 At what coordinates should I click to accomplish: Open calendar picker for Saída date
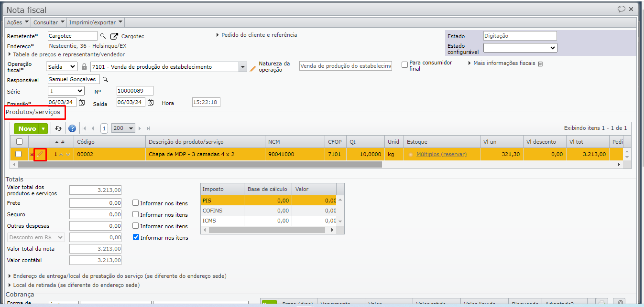tap(151, 103)
